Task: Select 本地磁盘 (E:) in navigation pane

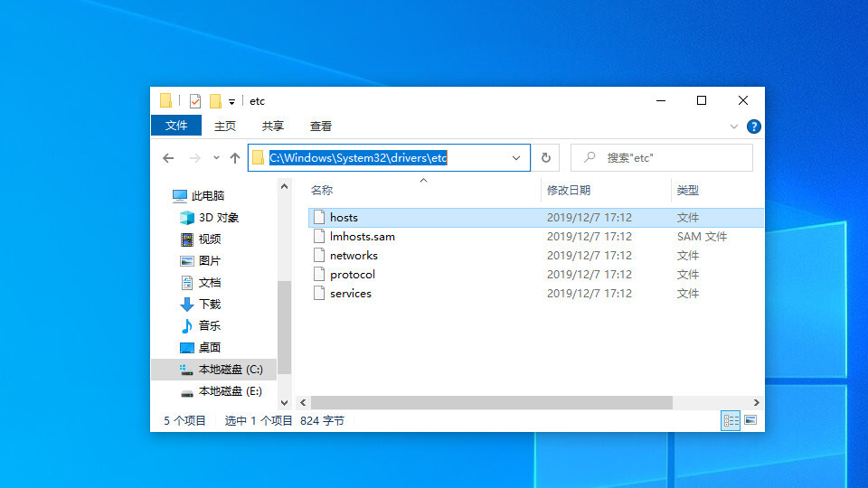Action: coord(230,391)
